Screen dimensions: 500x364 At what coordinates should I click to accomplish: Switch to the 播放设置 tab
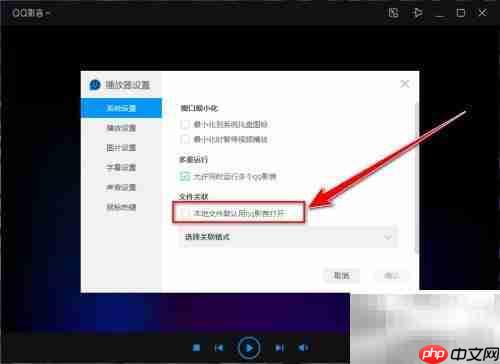point(121,128)
